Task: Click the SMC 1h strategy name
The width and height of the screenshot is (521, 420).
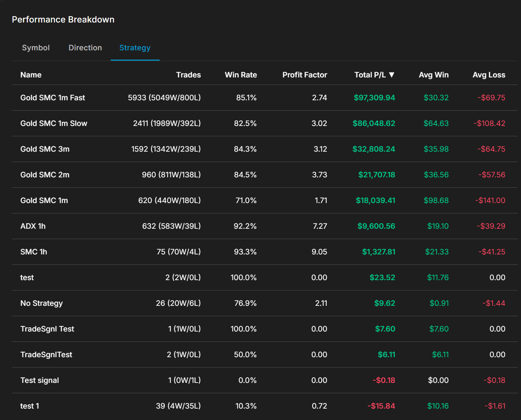Action: (x=34, y=252)
